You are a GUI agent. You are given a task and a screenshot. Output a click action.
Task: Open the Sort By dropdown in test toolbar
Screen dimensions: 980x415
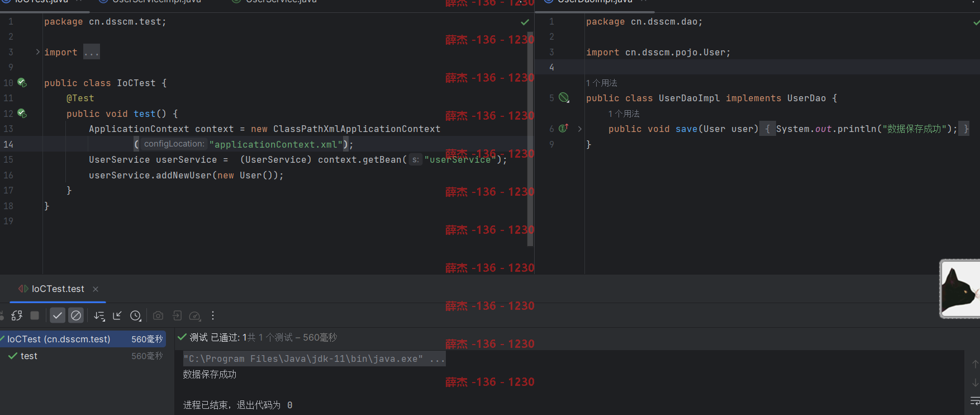pos(99,315)
